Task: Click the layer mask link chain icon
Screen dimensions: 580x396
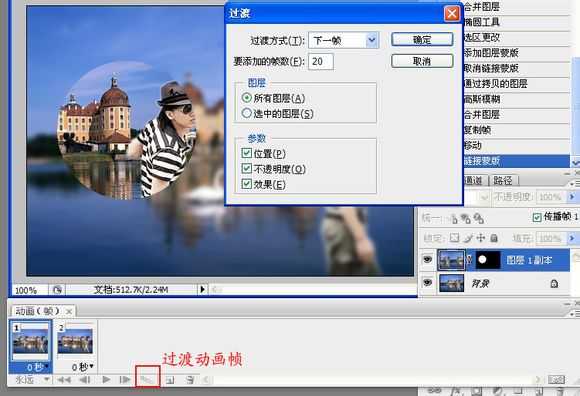Action: [469, 260]
